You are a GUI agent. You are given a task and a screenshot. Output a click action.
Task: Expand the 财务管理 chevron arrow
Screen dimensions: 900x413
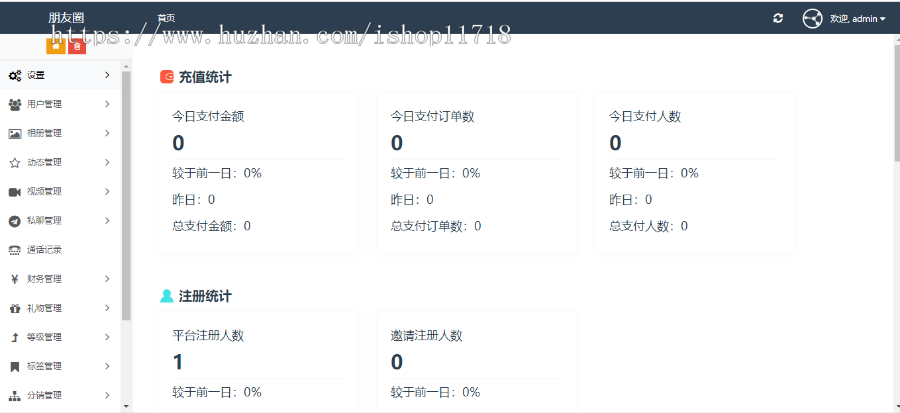click(107, 279)
